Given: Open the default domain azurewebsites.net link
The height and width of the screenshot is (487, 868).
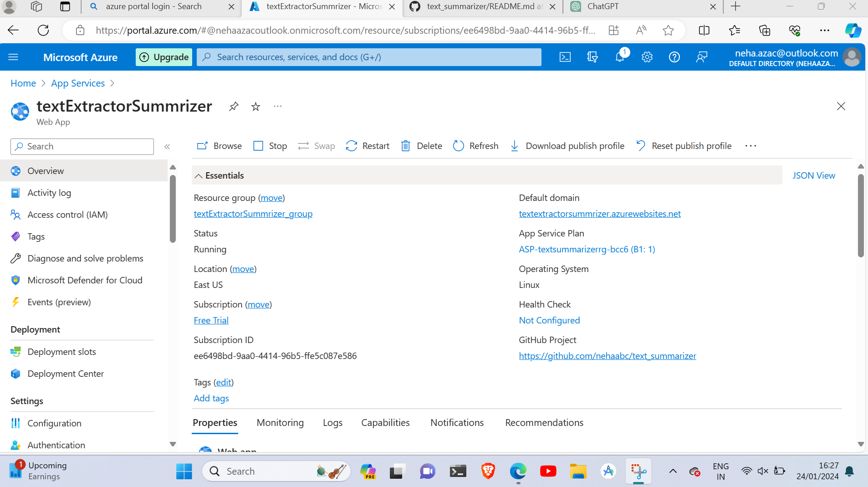Looking at the screenshot, I should pos(600,214).
